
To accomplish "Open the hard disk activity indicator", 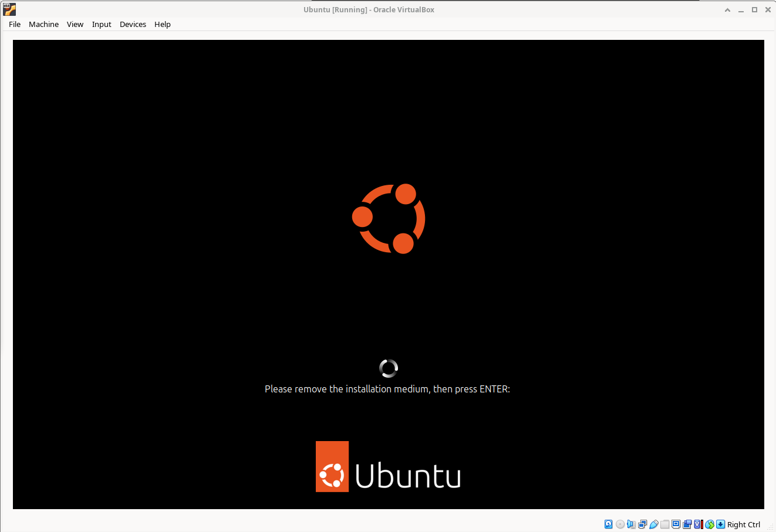I will [x=609, y=524].
